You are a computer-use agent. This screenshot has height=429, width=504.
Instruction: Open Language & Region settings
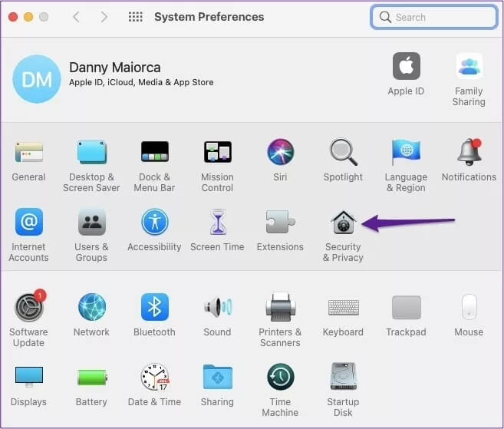(x=406, y=152)
